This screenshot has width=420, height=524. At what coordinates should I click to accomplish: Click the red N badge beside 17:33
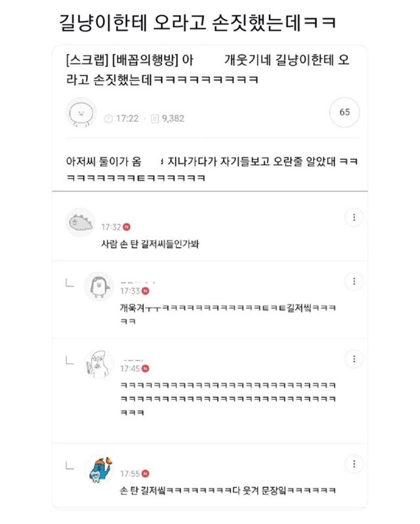click(x=146, y=291)
